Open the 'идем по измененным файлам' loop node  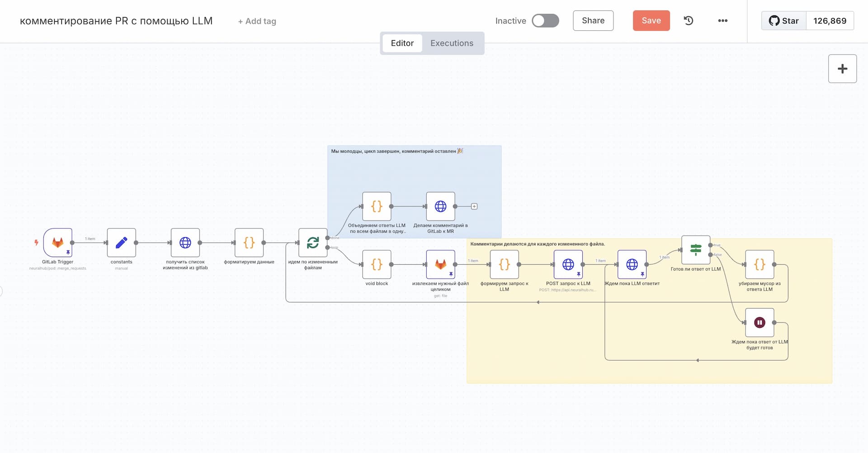tap(313, 243)
